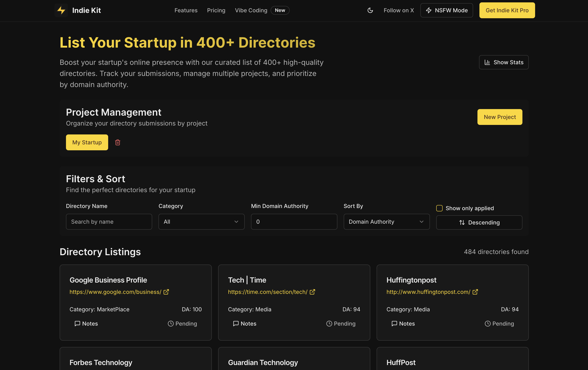Image resolution: width=588 pixels, height=370 pixels.
Task: Click Pending status on Huffingtonpost card
Action: click(499, 324)
